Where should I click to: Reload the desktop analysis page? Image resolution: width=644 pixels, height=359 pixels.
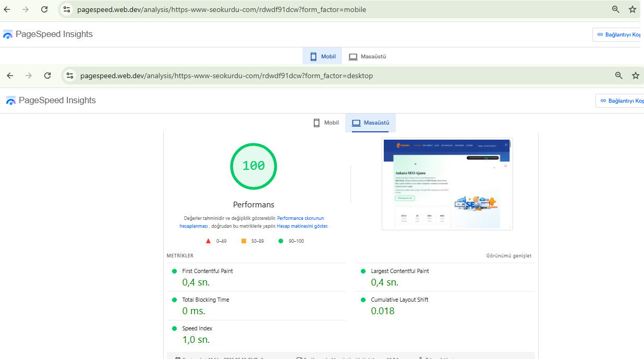click(x=47, y=76)
